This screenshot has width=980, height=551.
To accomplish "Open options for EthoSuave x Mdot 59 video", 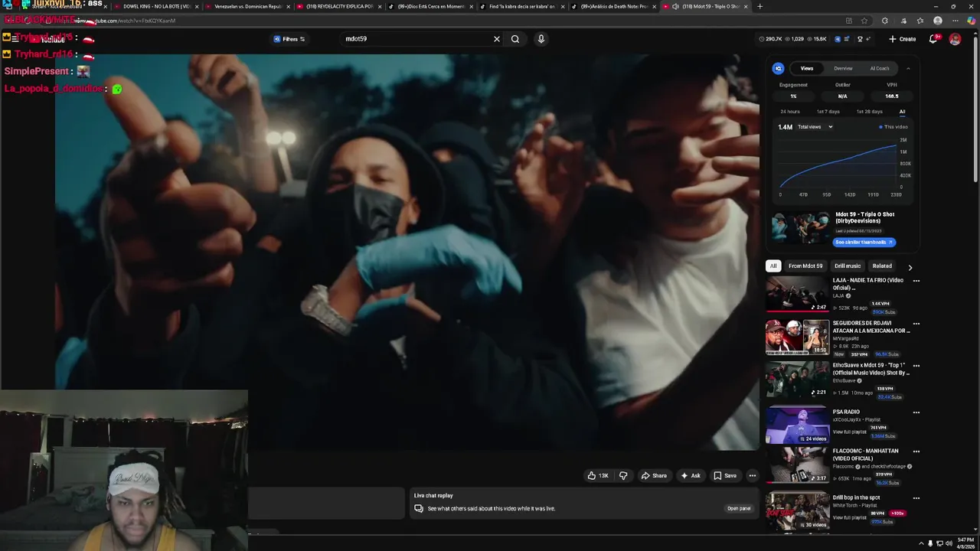I will tap(916, 366).
